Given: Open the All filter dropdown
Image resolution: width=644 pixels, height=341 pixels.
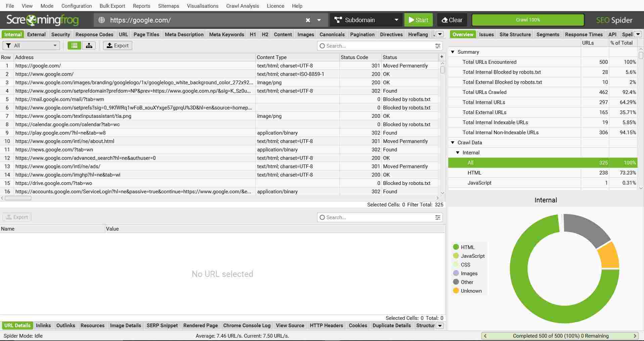Looking at the screenshot, I should pyautogui.click(x=31, y=46).
